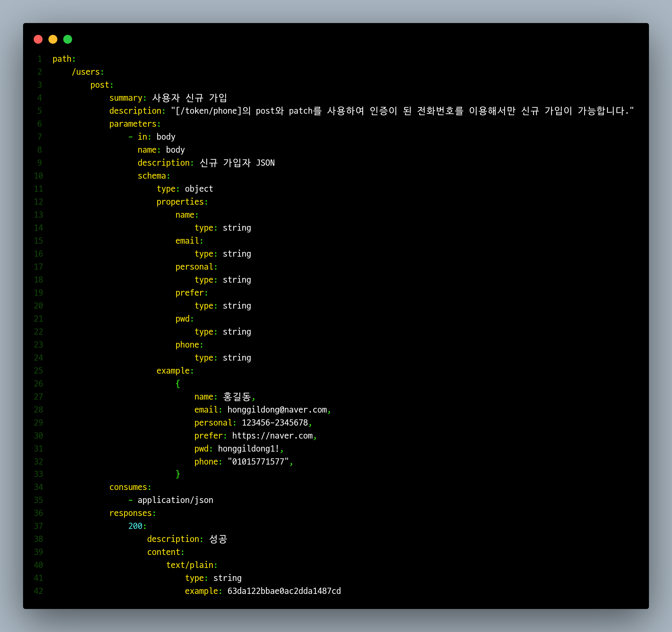Click 'type: string' on line 24
Screen dimensions: 672x632
[x=223, y=358]
